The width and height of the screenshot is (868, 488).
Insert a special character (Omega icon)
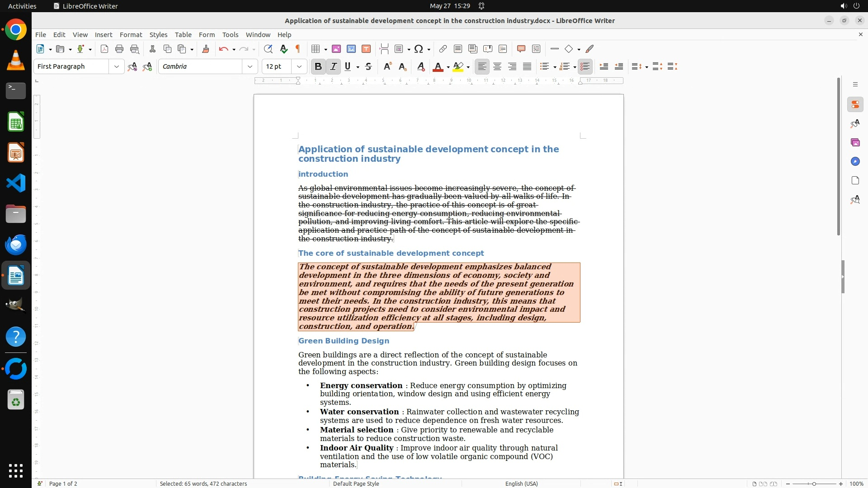click(419, 49)
